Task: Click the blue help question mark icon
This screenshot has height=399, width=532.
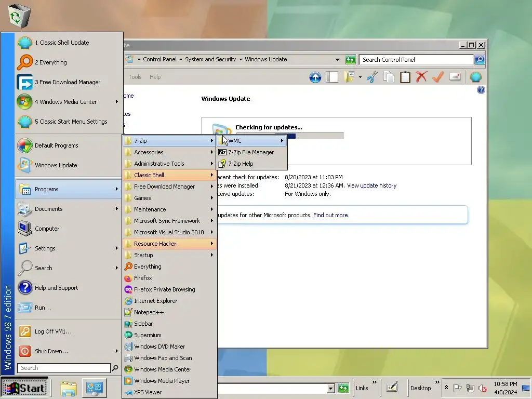Action: [481, 90]
